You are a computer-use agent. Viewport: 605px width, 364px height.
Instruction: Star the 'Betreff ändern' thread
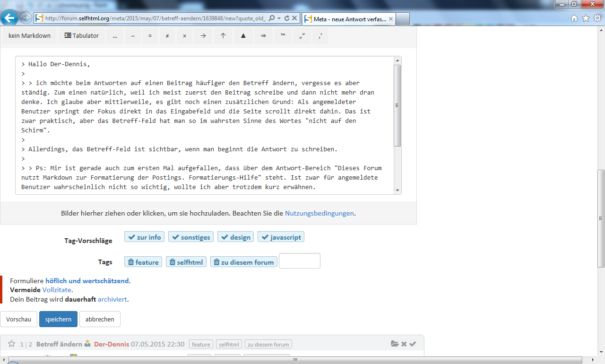12,344
